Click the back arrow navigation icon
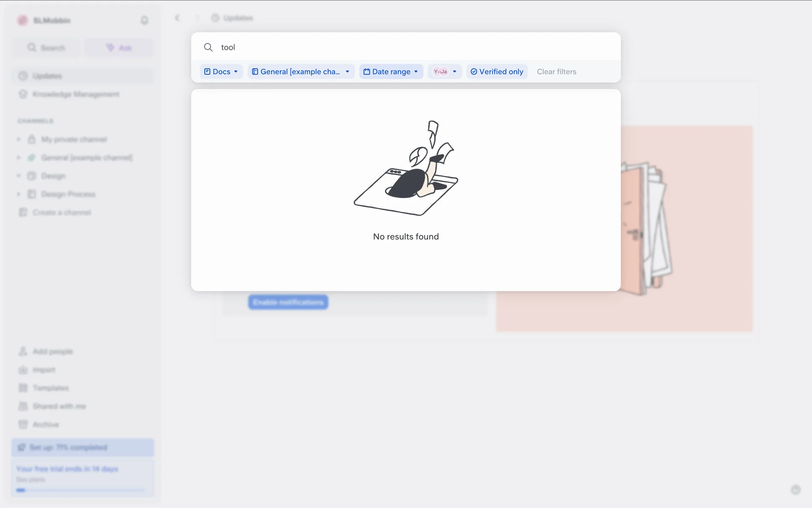 [x=177, y=18]
